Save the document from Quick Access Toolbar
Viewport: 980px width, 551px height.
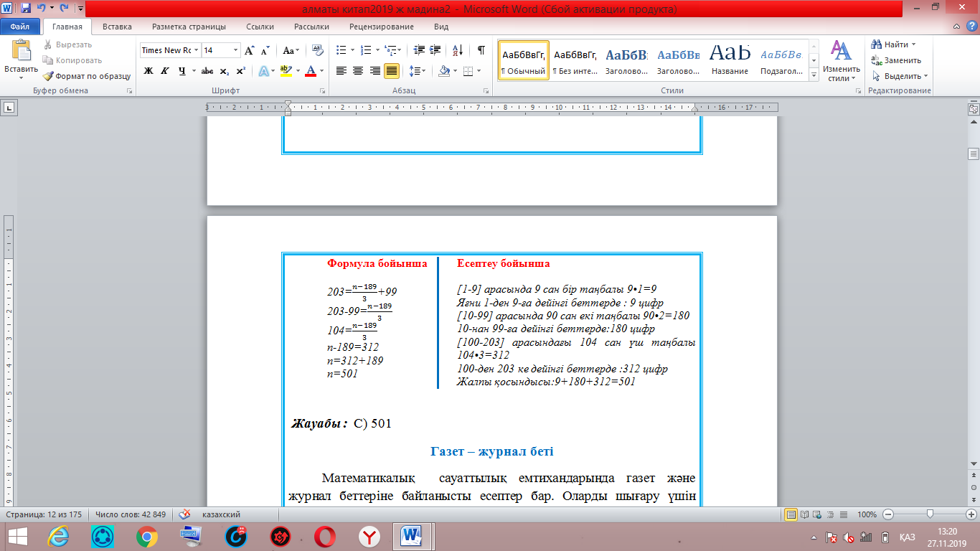click(26, 9)
